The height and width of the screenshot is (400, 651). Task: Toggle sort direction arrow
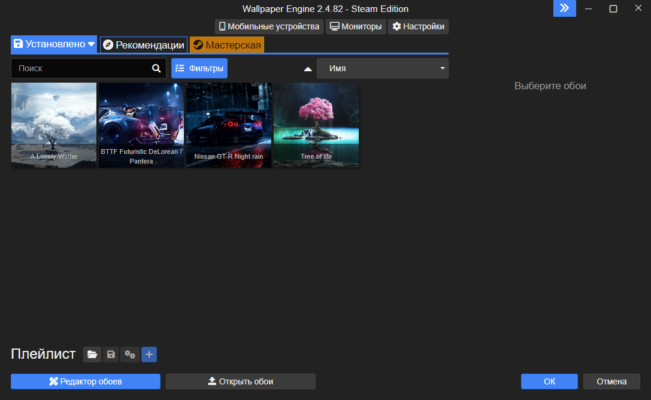(308, 69)
